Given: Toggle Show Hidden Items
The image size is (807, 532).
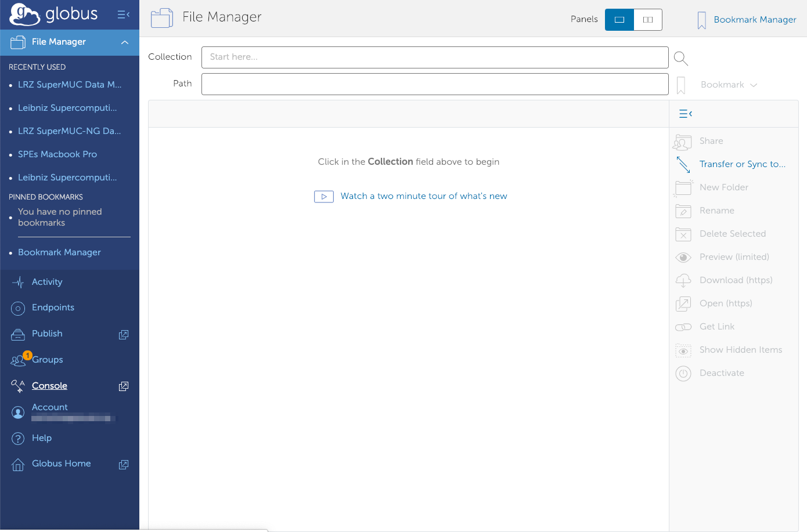Looking at the screenshot, I should (740, 350).
